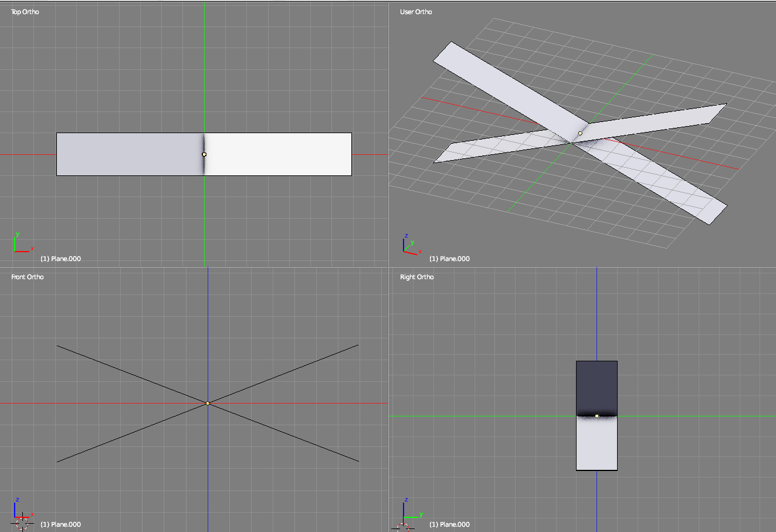Select the object origin dot in Right Ortho view
The height and width of the screenshot is (532, 776).
(597, 416)
